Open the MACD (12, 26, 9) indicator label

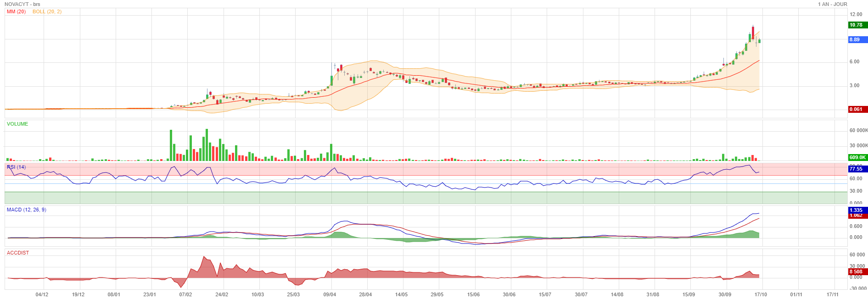coord(26,210)
